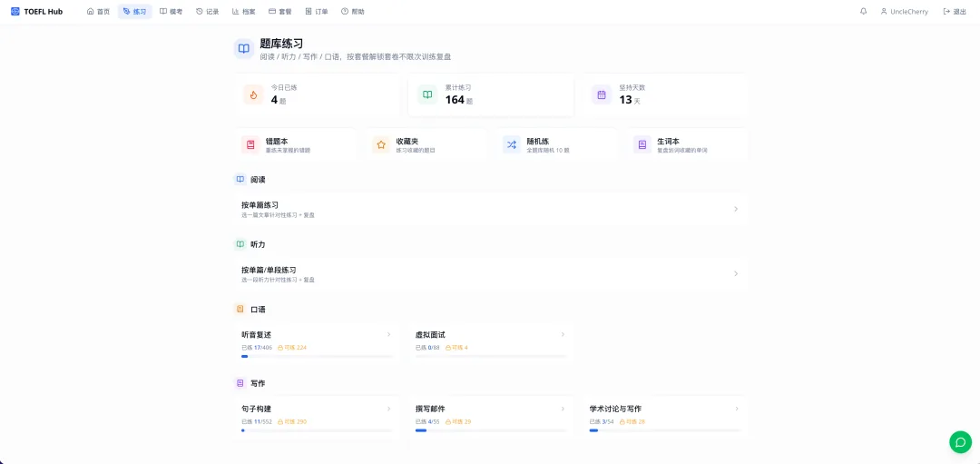
Task: Click the 听音复述 card chevron
Action: 388,334
